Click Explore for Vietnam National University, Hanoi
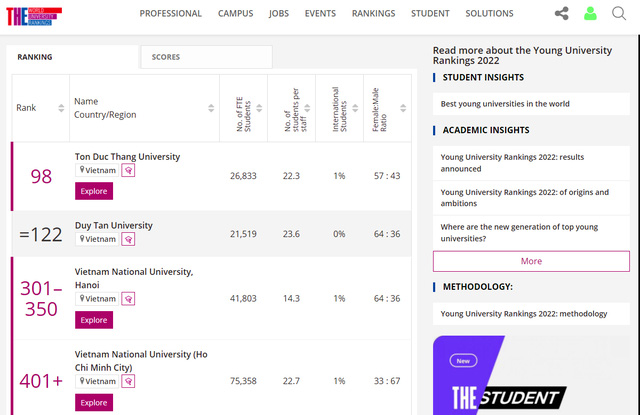Screen dimensions: 640x415 pos(94,320)
